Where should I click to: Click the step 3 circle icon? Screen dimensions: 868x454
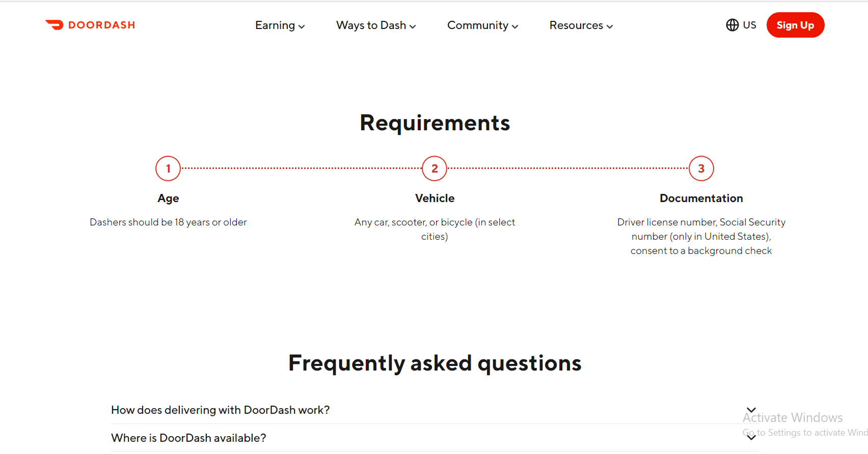(x=701, y=168)
